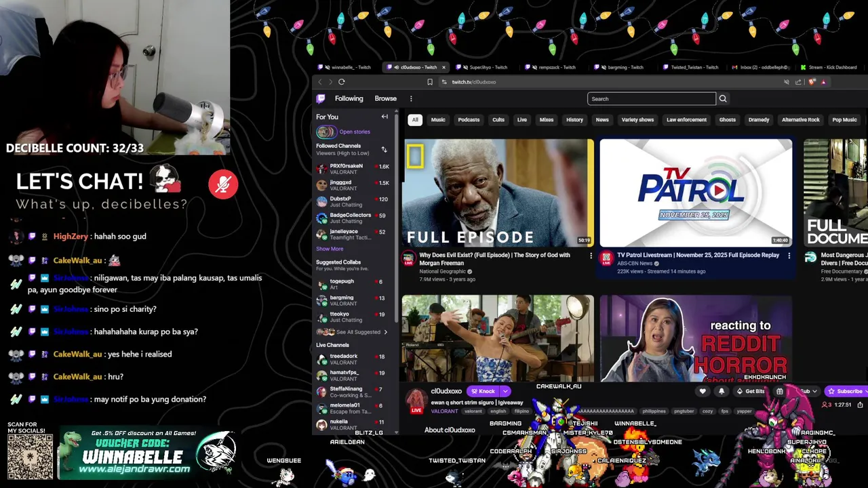Scan the socials QR code

(x=30, y=456)
